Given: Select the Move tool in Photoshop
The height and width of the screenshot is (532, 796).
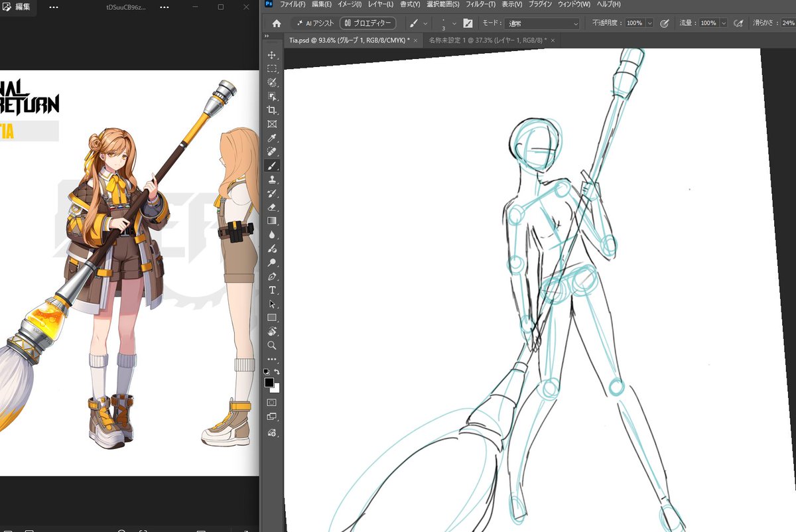Looking at the screenshot, I should coord(272,55).
